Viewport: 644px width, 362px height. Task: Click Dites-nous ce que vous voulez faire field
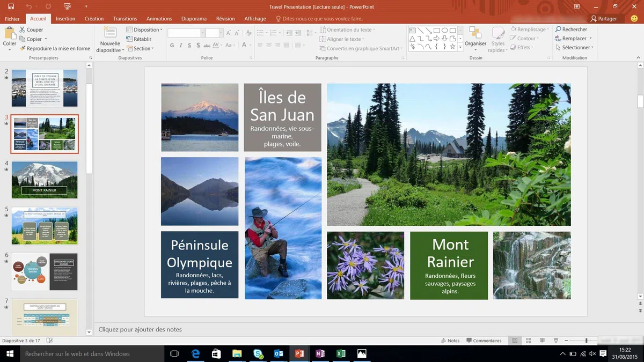click(x=319, y=19)
